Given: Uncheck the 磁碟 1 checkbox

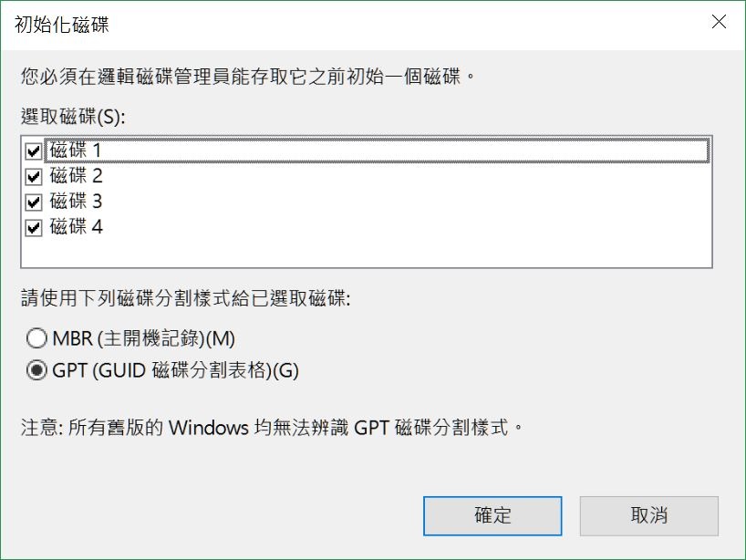Looking at the screenshot, I should (34, 150).
